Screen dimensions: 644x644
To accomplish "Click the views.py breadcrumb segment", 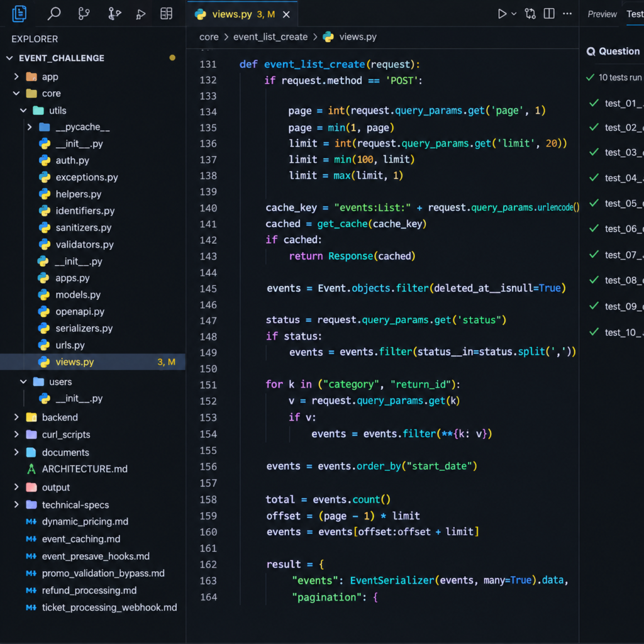I will [358, 37].
